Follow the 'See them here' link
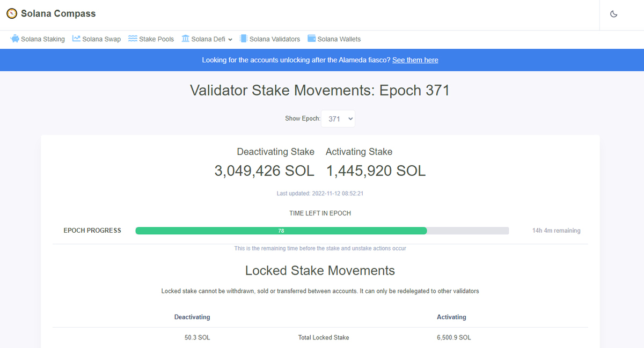The height and width of the screenshot is (348, 644). (x=415, y=60)
